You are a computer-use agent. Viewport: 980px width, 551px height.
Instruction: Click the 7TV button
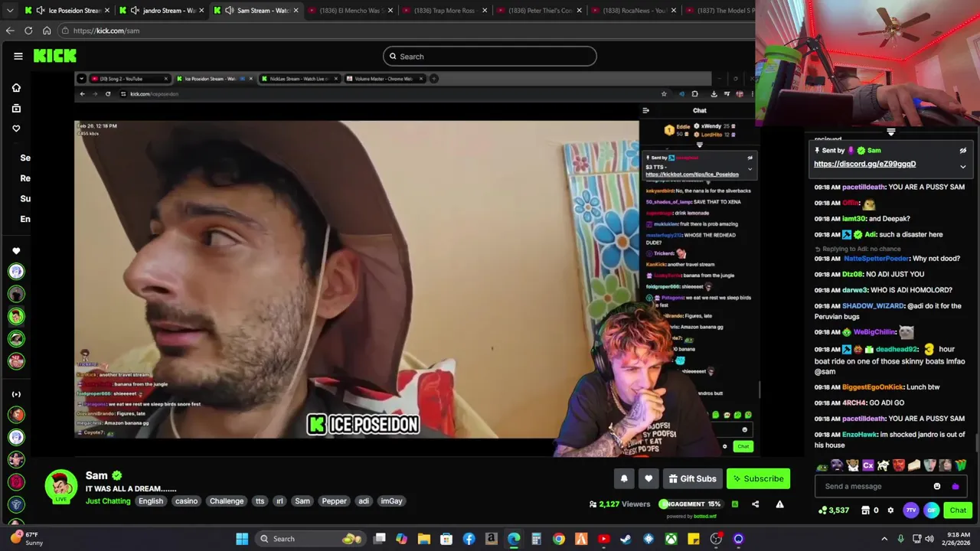tap(911, 510)
